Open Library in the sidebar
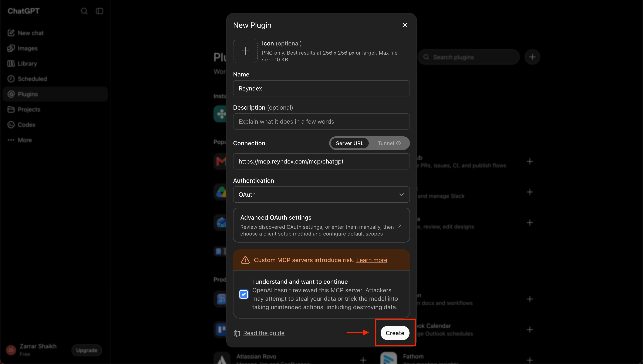 [x=55, y=63]
